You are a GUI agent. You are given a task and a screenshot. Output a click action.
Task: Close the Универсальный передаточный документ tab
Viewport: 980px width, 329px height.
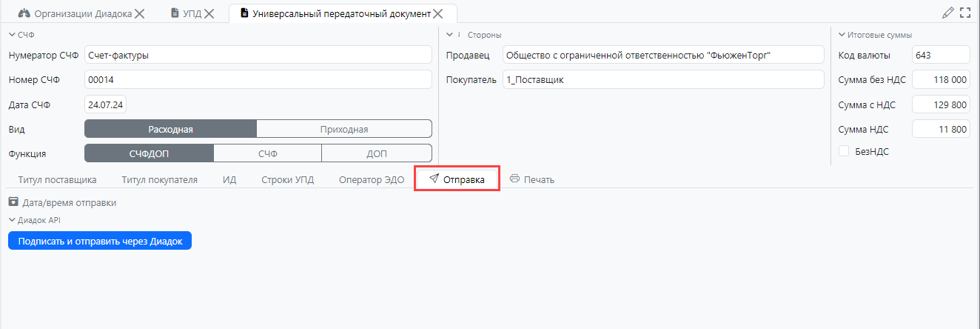point(438,13)
